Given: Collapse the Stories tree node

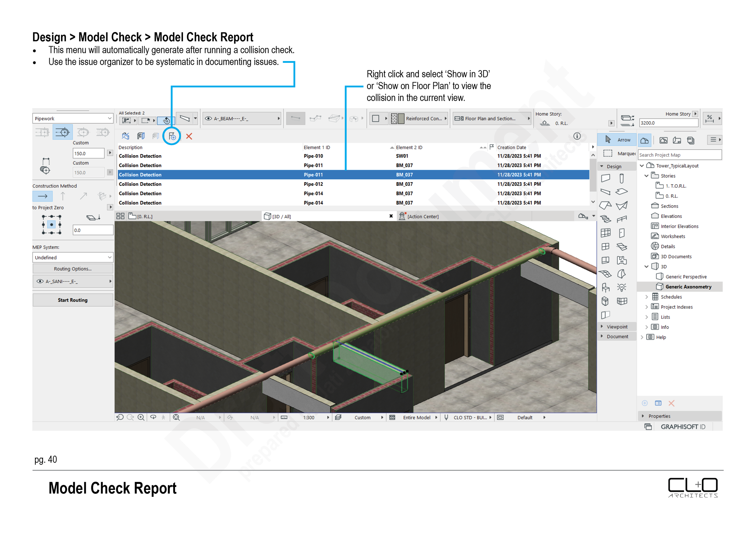Looking at the screenshot, I should coord(646,176).
